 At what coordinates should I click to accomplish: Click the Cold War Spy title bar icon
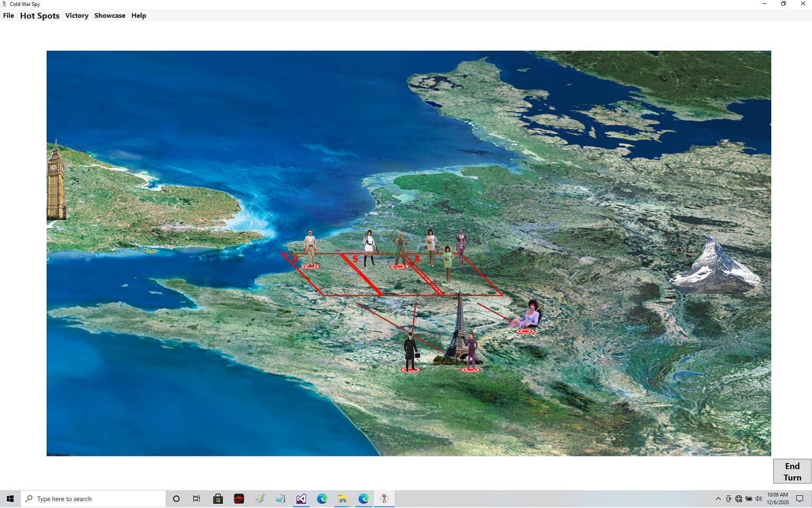click(x=4, y=4)
